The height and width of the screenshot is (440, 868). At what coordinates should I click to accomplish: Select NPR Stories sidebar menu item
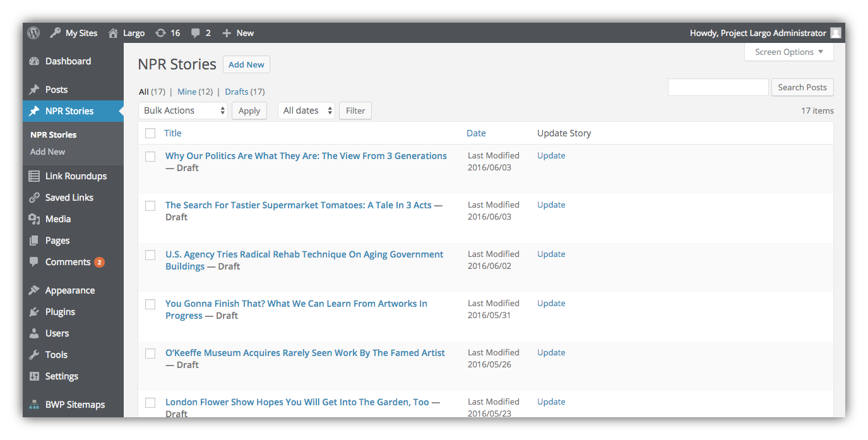pos(73,111)
